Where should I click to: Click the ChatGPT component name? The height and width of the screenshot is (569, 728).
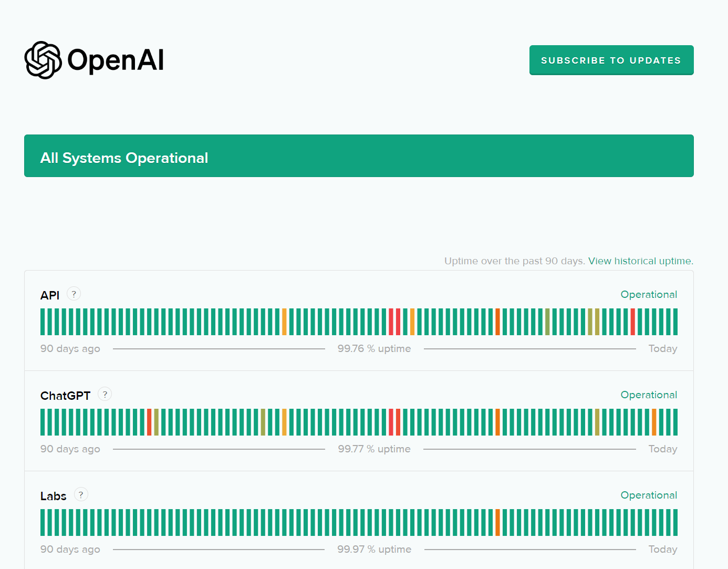(66, 396)
